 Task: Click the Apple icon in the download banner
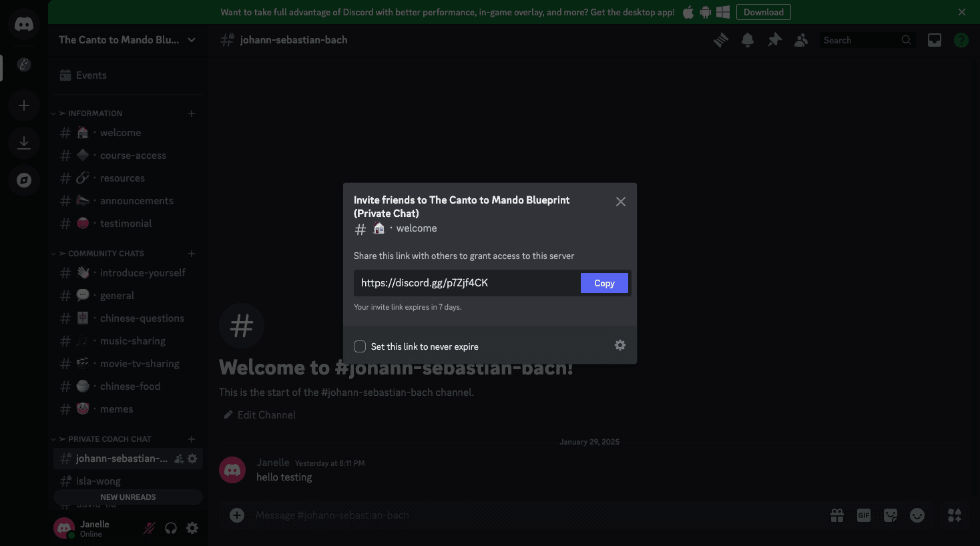click(x=688, y=12)
